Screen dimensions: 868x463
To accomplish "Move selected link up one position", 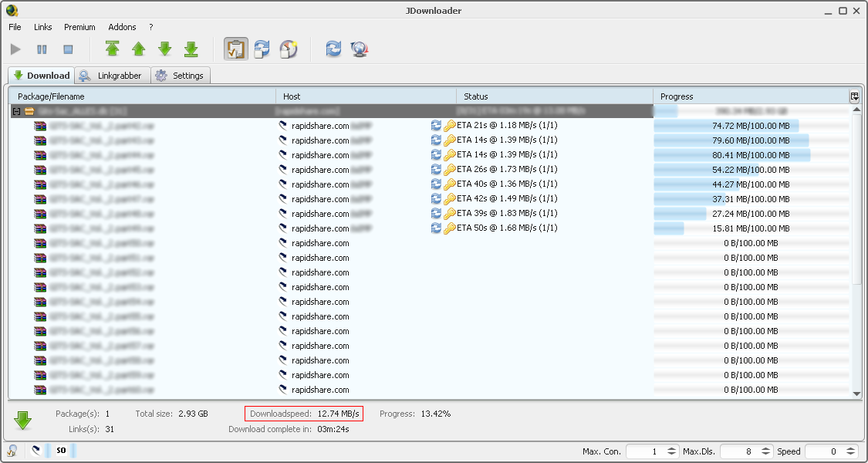I will click(x=138, y=49).
